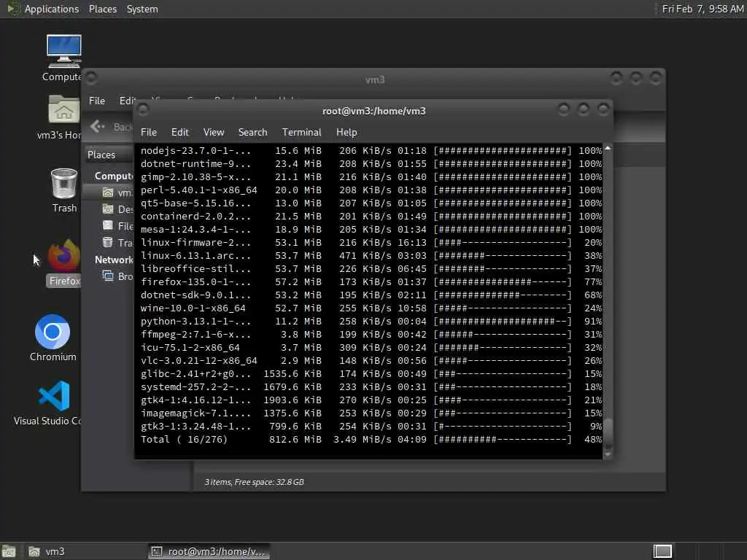This screenshot has width=747, height=560.
Task: Click the Back arrow in file manager
Action: point(97,126)
